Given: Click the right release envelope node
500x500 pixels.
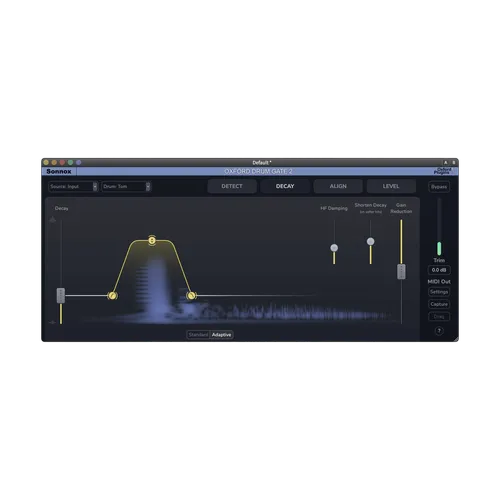Looking at the screenshot, I should click(191, 295).
